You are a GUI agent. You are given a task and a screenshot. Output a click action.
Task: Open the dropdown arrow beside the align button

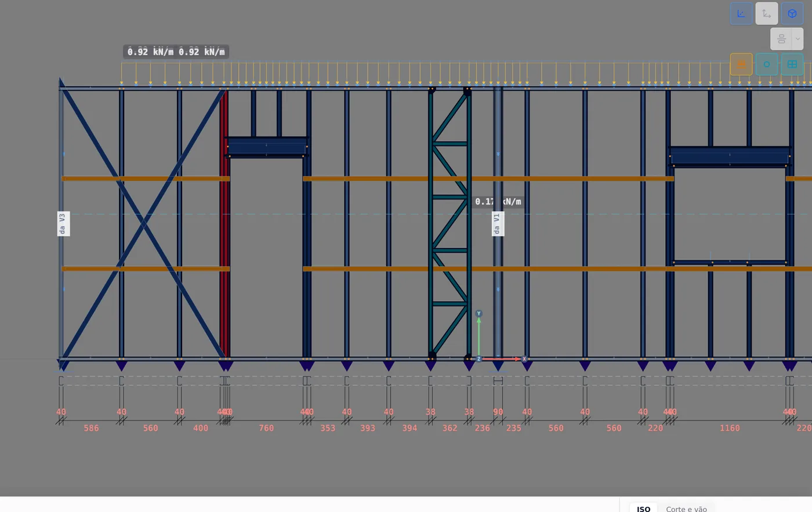click(x=797, y=39)
